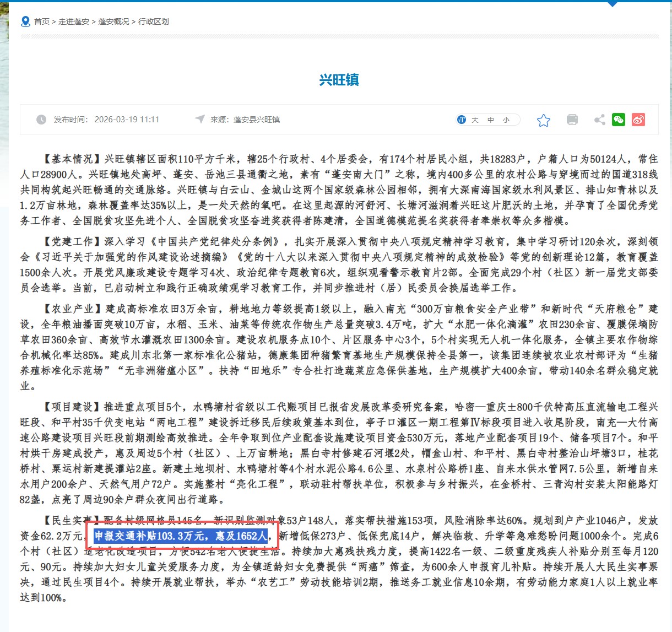Viewport: 672px width, 632px height.
Task: Click the gray share icon
Action: (600, 120)
